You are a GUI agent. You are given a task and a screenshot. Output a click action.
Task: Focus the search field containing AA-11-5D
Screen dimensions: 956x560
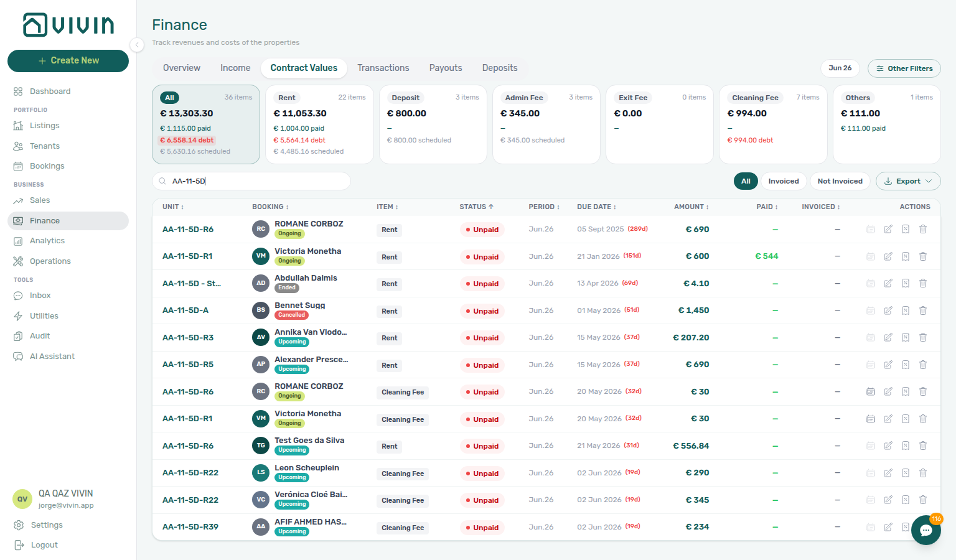(251, 181)
